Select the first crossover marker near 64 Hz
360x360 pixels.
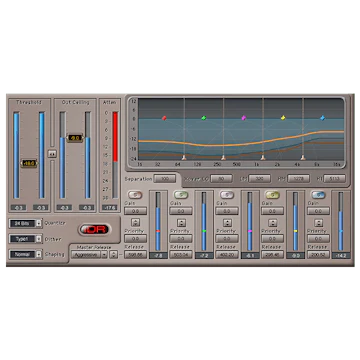pyautogui.click(x=184, y=157)
